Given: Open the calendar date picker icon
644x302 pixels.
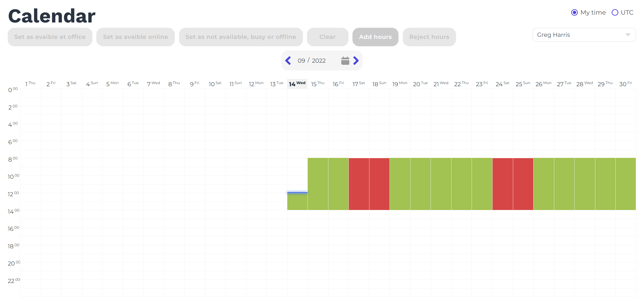Looking at the screenshot, I should tap(345, 61).
